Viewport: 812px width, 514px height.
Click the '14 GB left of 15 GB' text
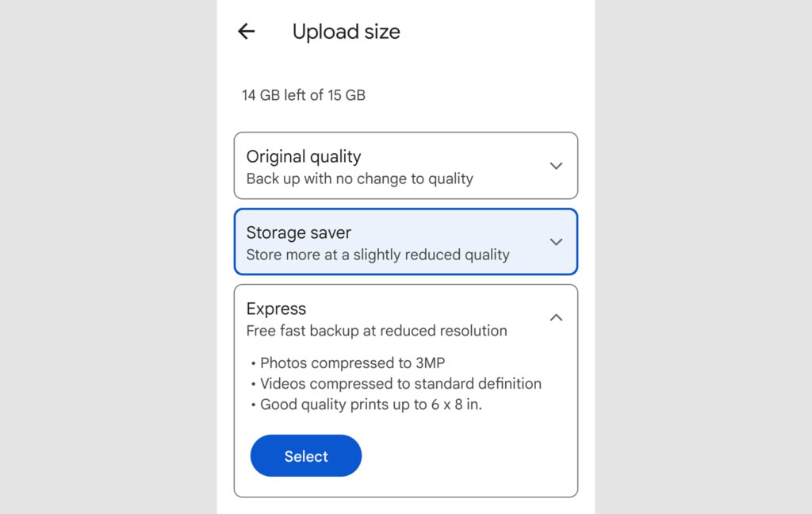coord(304,95)
